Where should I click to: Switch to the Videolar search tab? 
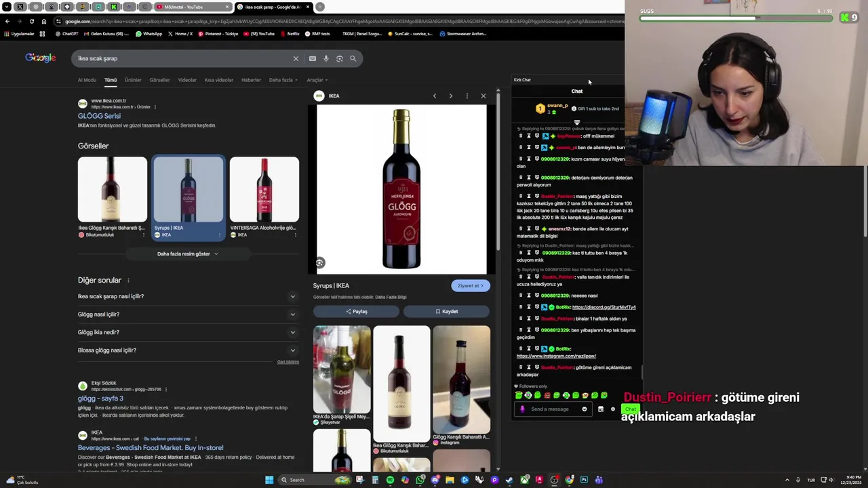(x=187, y=80)
